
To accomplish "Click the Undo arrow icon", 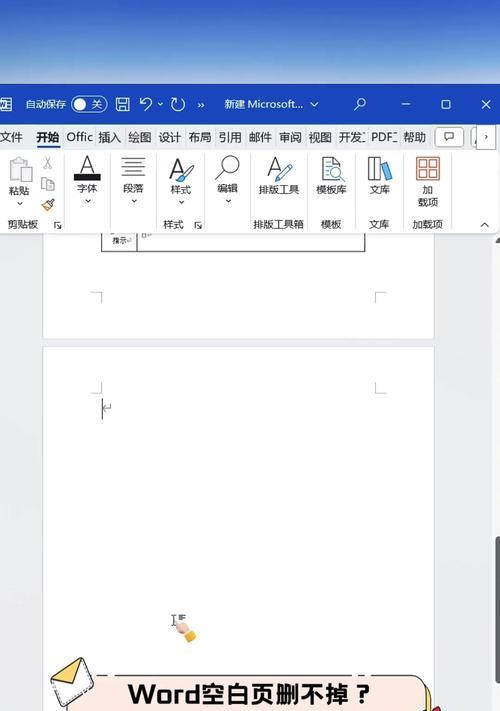I will pos(146,104).
